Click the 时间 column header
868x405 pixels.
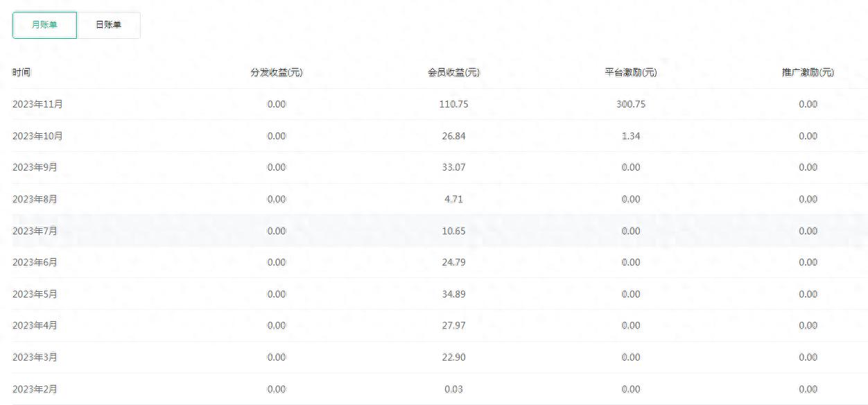click(x=19, y=71)
